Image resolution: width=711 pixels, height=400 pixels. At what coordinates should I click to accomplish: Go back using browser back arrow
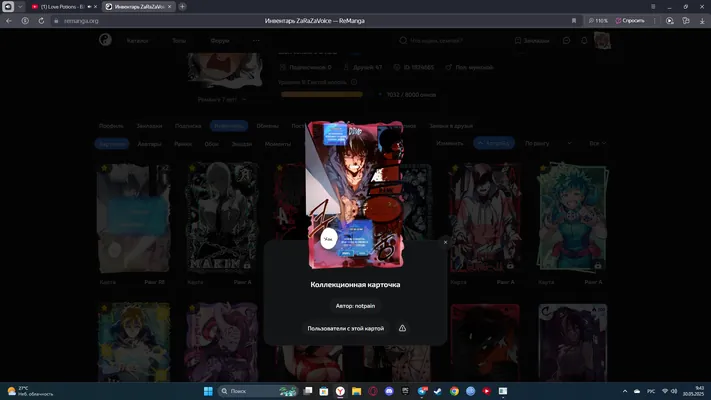[x=9, y=21]
